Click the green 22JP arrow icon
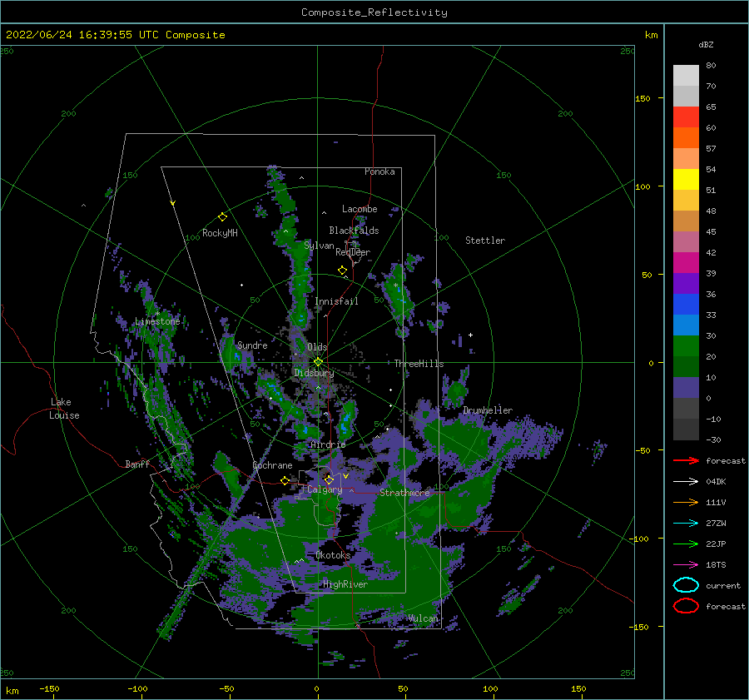This screenshot has height=700, width=749. pyautogui.click(x=686, y=544)
